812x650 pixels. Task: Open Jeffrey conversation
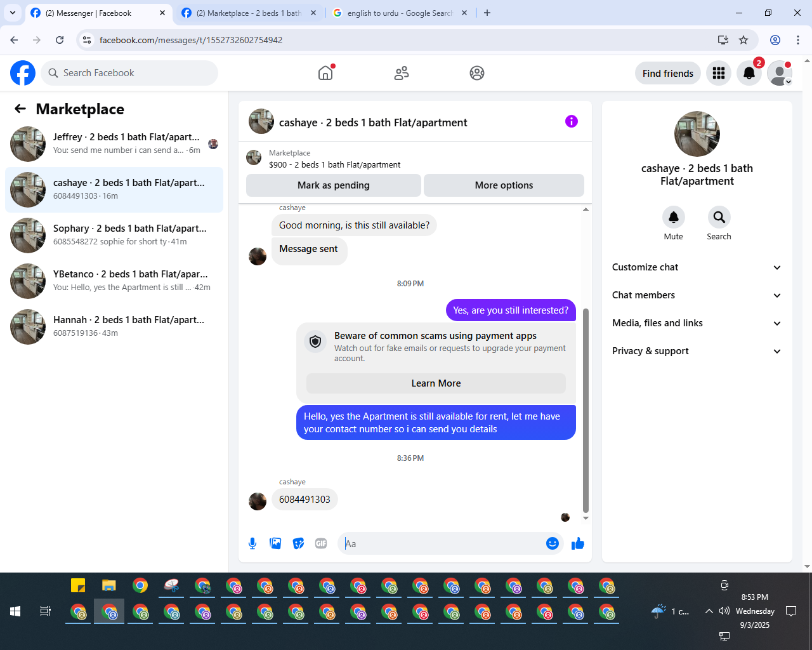pyautogui.click(x=114, y=144)
